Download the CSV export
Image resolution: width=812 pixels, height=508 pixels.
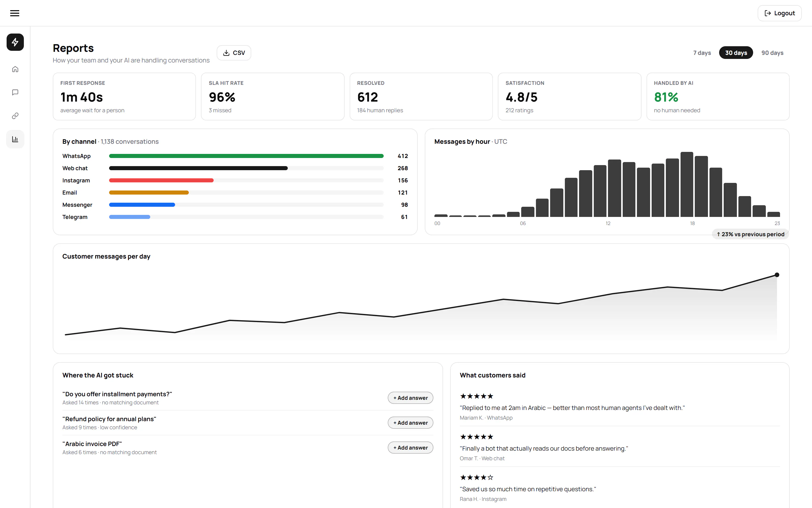pyautogui.click(x=234, y=53)
